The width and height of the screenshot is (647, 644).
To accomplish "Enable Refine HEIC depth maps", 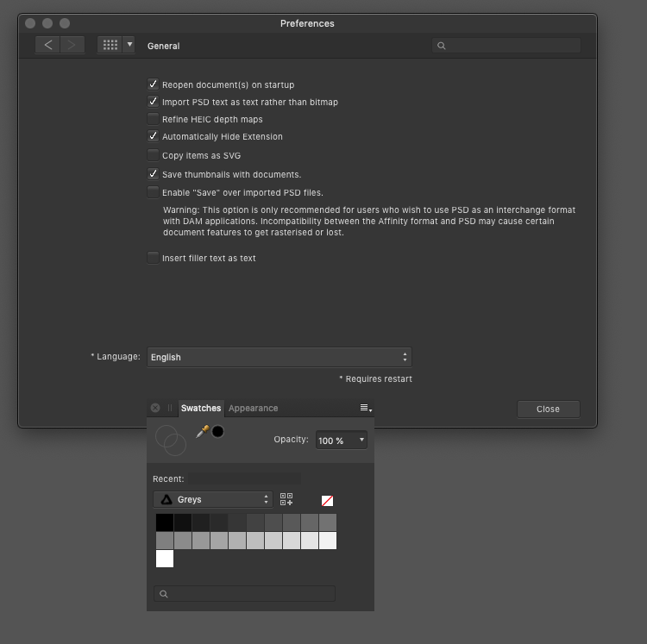I will [153, 119].
